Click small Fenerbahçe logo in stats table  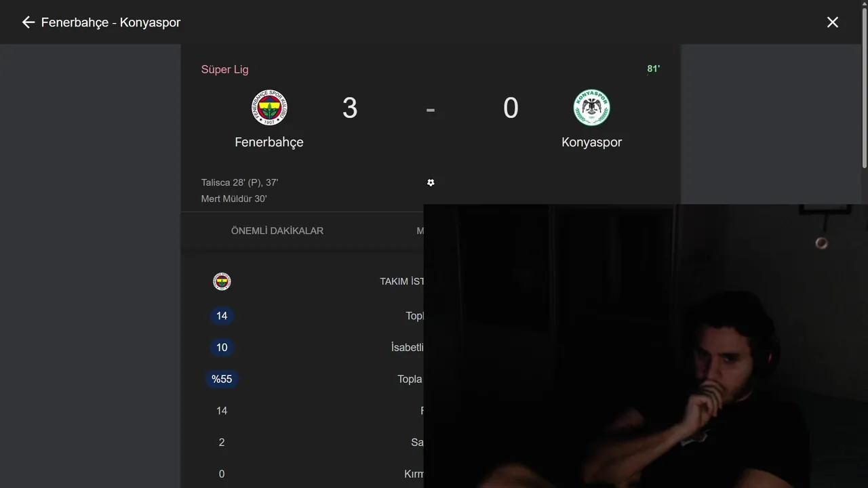tap(222, 281)
